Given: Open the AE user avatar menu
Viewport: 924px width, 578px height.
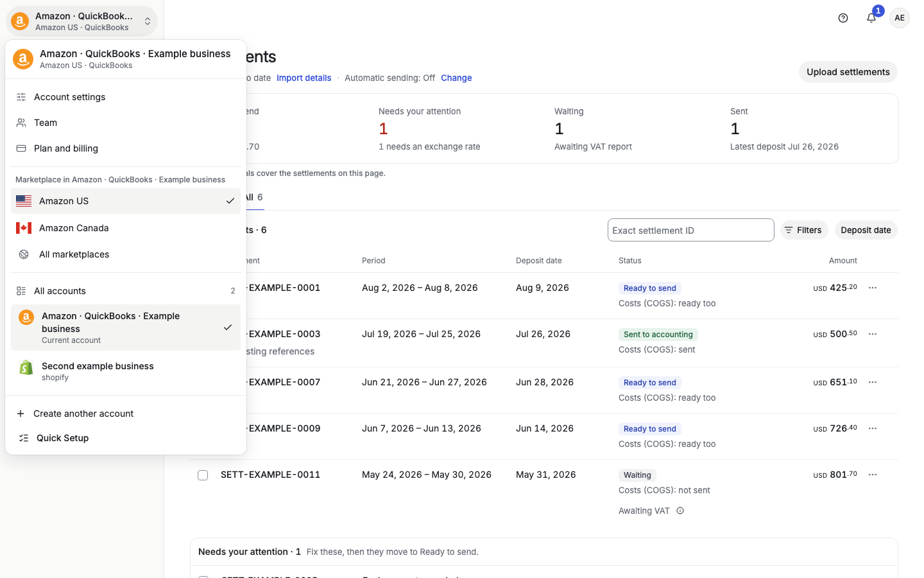Looking at the screenshot, I should click(900, 18).
